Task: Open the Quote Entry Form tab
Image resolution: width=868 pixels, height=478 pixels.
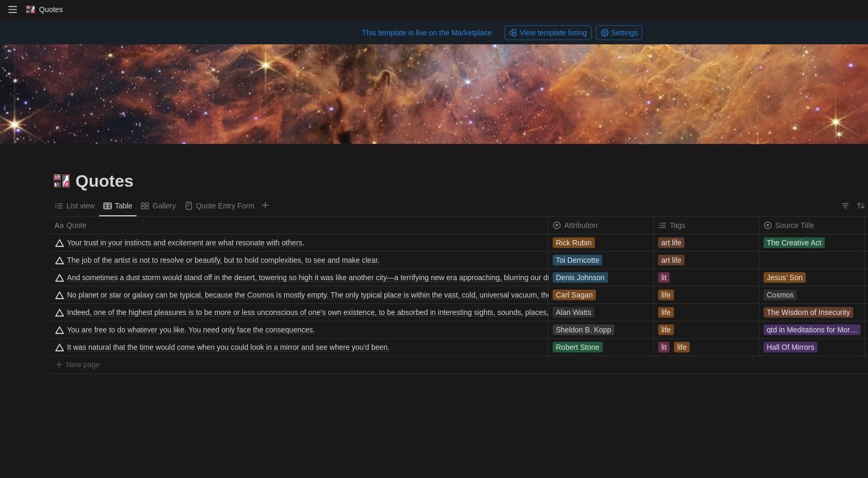Action: [x=219, y=206]
